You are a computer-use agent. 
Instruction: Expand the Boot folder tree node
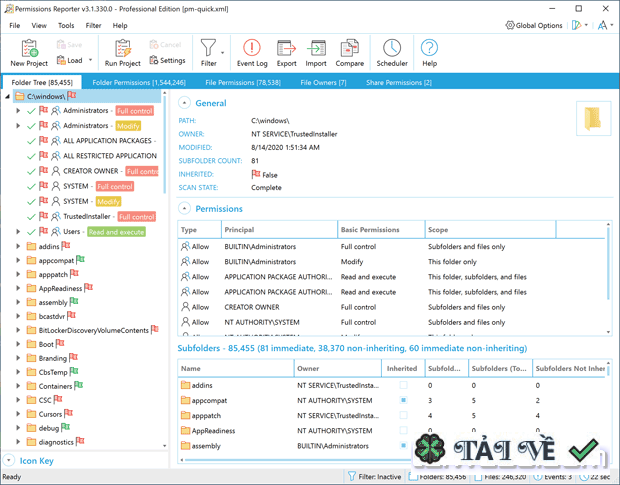[x=18, y=344]
